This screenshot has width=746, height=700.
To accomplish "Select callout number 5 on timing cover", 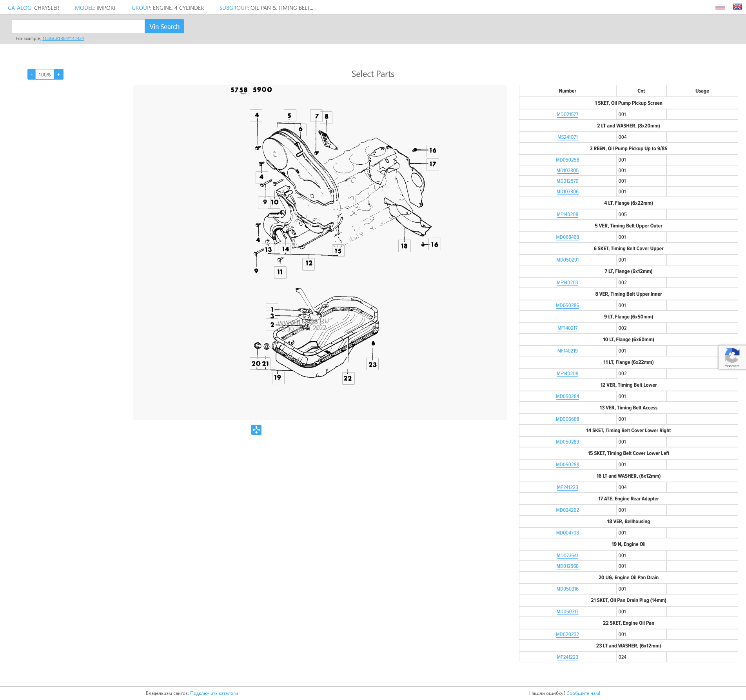I will pos(289,116).
